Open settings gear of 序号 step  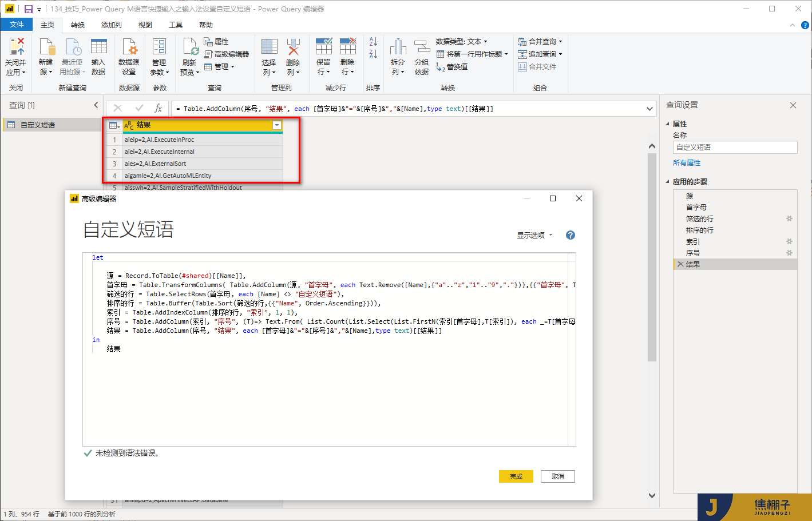[789, 253]
